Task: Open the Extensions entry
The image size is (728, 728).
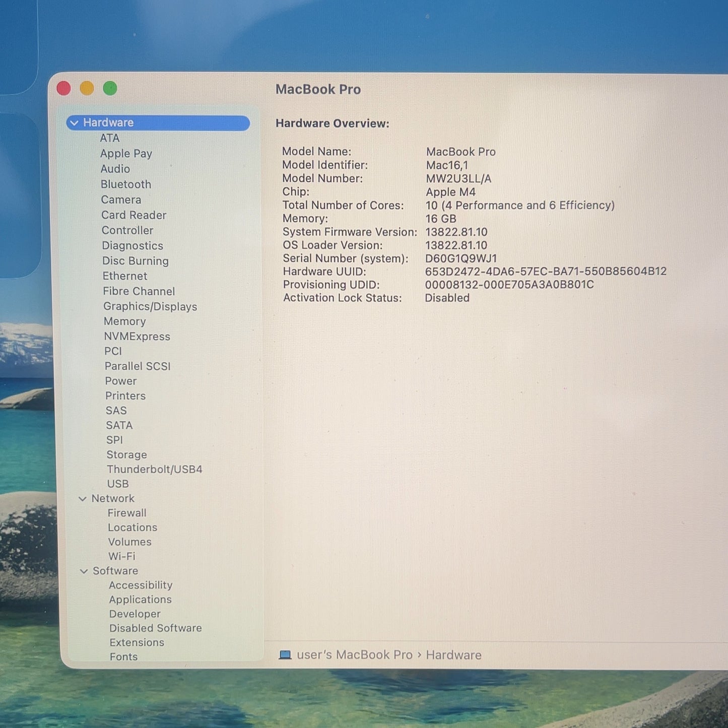Action: click(x=137, y=643)
